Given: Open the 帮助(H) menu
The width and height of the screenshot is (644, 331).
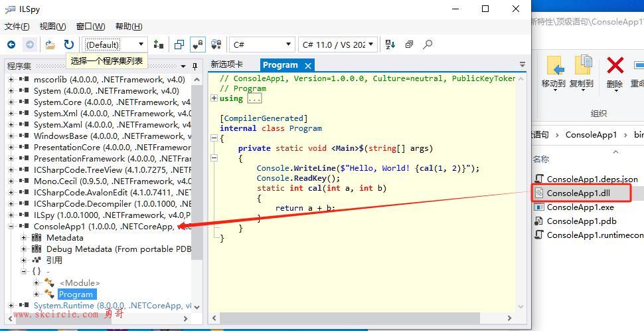Looking at the screenshot, I should 129,27.
